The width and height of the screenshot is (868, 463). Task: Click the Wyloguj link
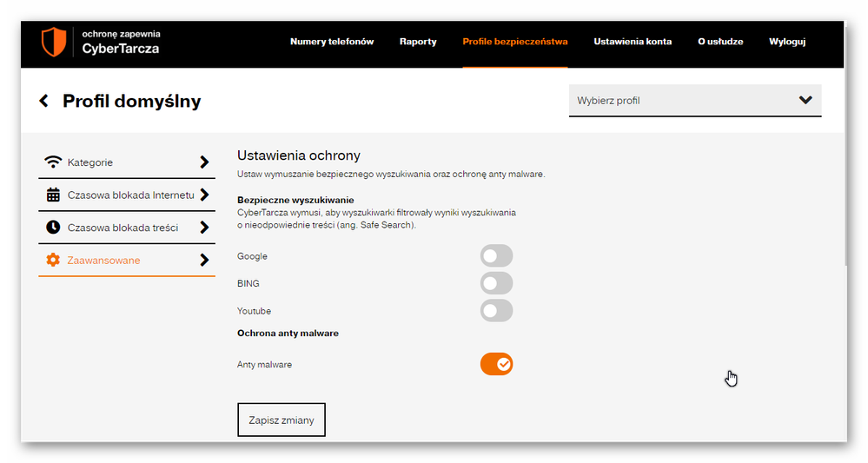point(787,42)
